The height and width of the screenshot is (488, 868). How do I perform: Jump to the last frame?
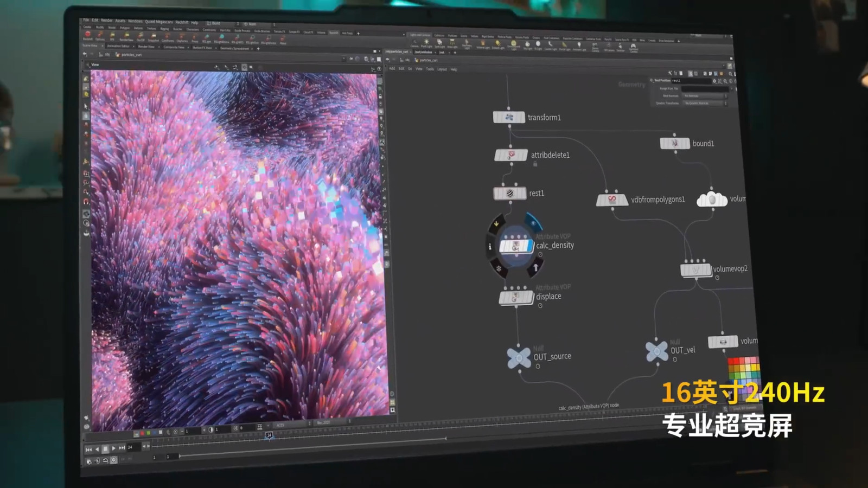coord(122,448)
